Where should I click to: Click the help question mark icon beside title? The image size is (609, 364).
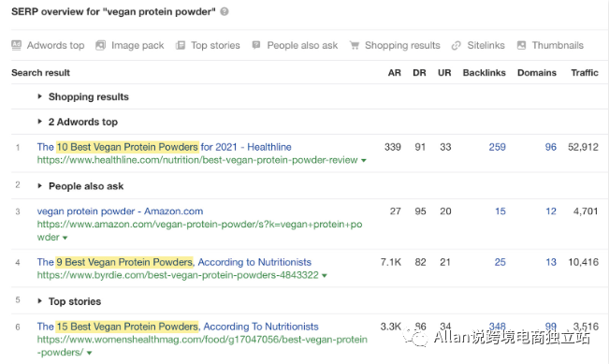point(225,11)
